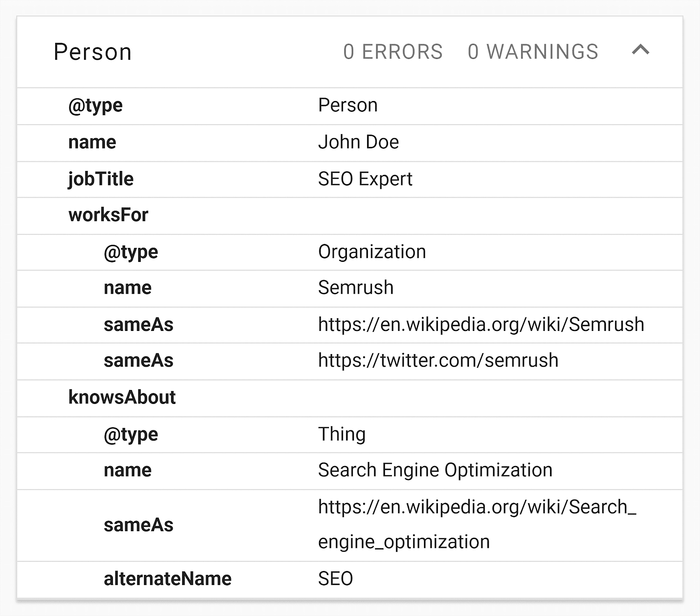Select the alternateName value SEO

tap(335, 578)
